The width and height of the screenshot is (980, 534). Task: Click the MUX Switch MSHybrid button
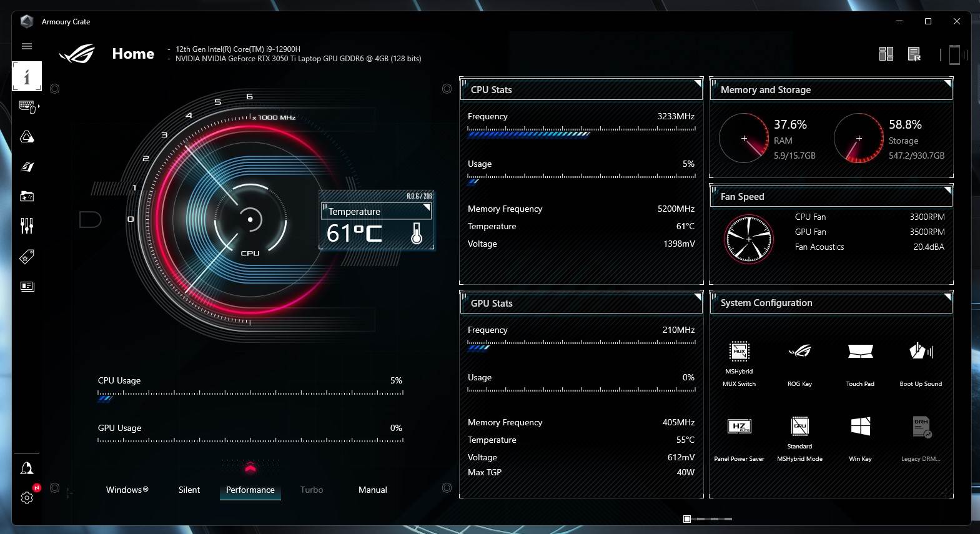(x=739, y=352)
